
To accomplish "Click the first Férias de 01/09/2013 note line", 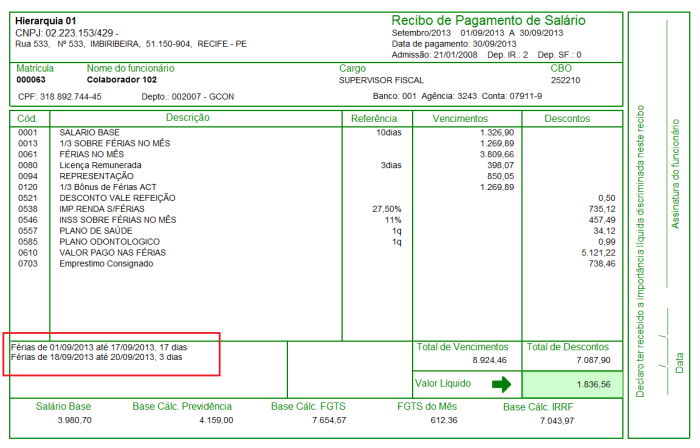I will coord(99,347).
